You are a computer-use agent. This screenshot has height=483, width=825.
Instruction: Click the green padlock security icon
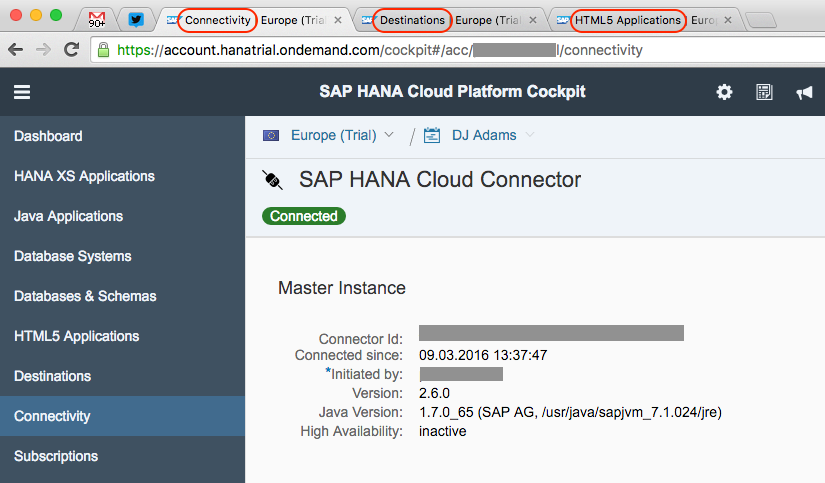click(104, 50)
